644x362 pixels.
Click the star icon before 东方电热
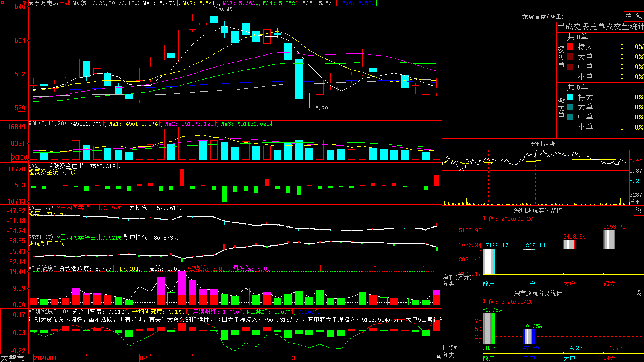click(x=31, y=3)
